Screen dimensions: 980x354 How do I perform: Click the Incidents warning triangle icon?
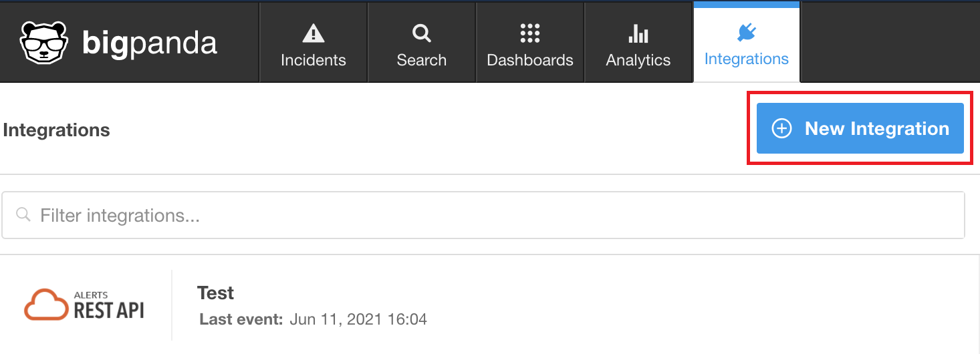coord(313,33)
